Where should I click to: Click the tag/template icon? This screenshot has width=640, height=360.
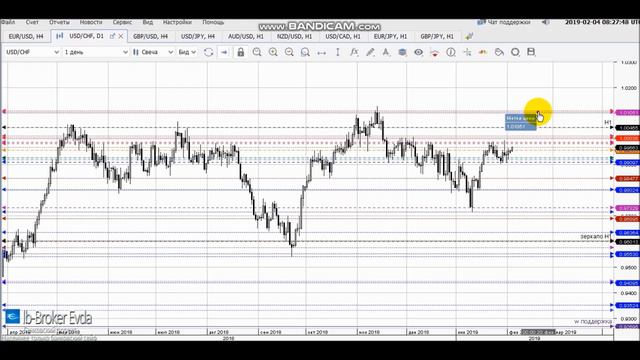[499, 52]
